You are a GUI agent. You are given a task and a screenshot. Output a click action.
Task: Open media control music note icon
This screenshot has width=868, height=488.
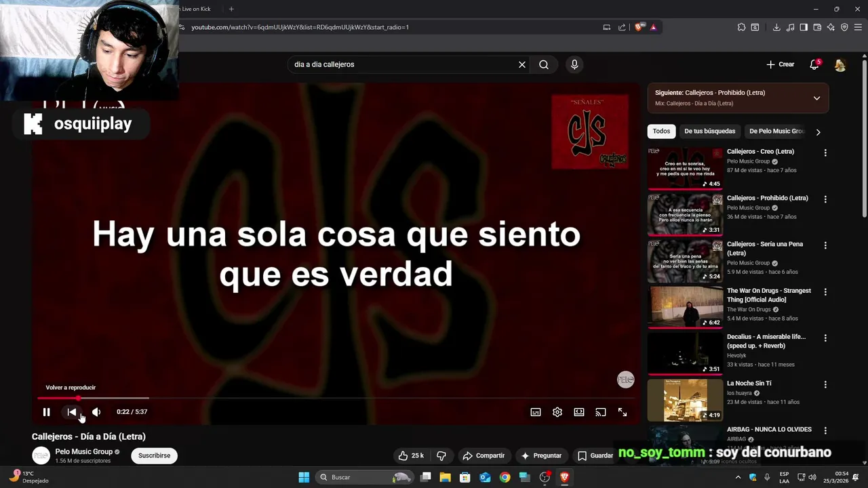(790, 27)
